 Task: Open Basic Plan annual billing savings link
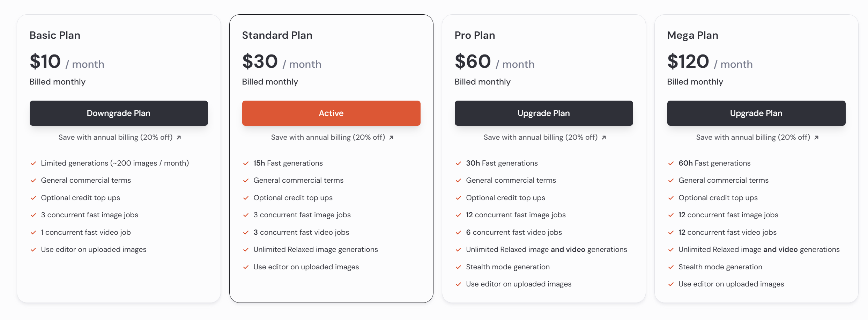click(x=120, y=137)
